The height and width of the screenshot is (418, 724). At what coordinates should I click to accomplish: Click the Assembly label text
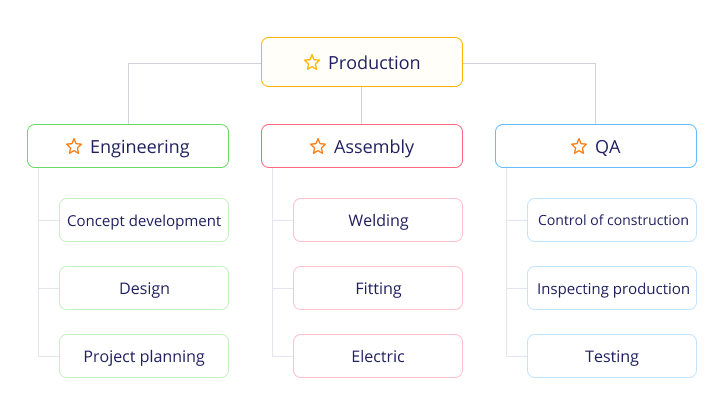374,147
